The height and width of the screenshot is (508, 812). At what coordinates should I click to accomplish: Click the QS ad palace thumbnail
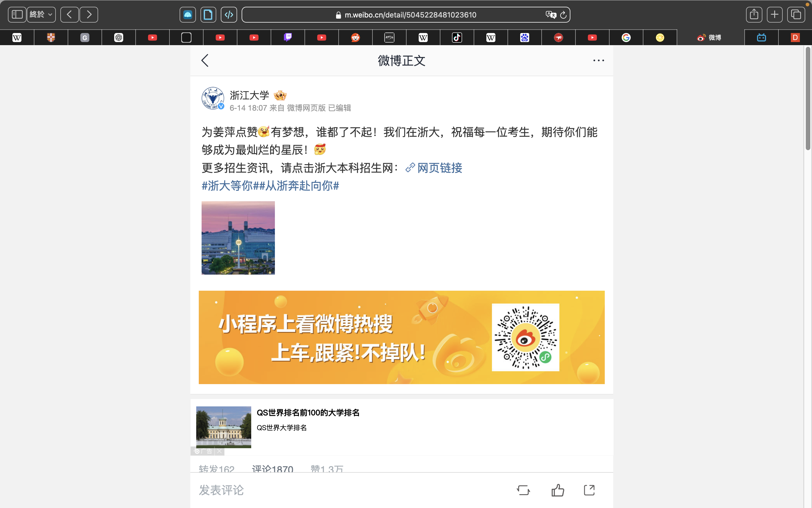[x=224, y=427]
